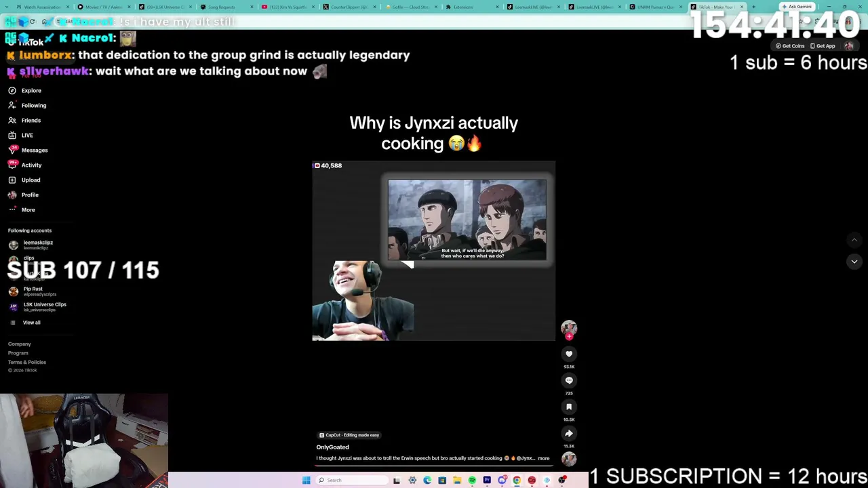The image size is (868, 488).
Task: Open the OnlyGoated creator profile link
Action: (332, 447)
